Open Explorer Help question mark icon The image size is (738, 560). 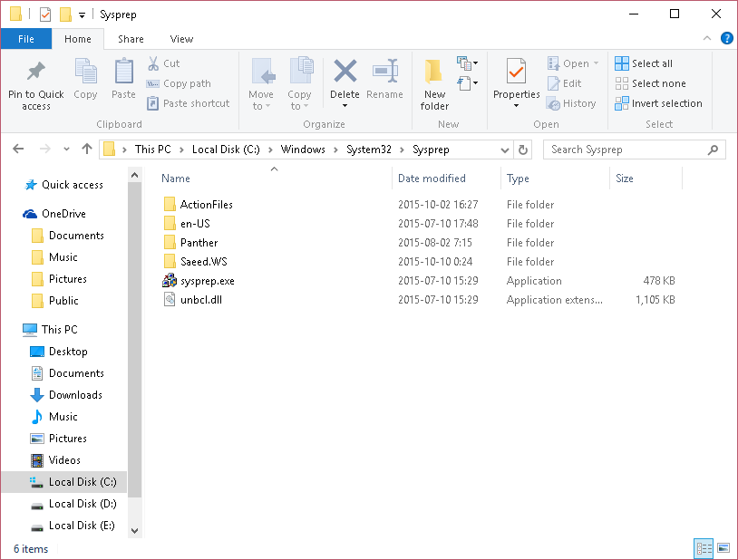point(727,38)
